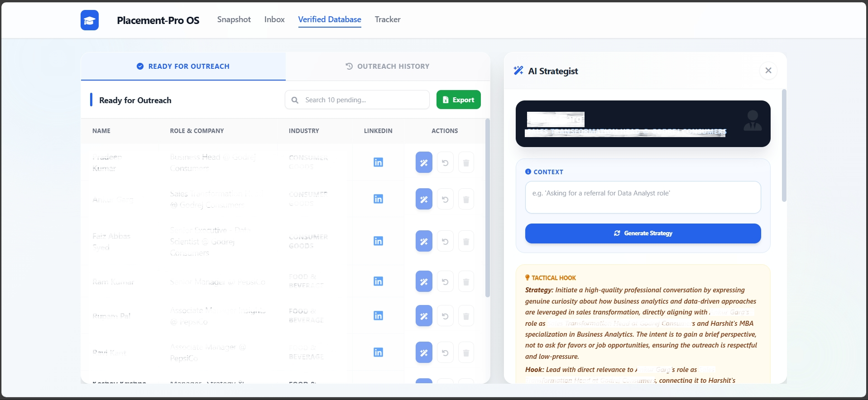Switch to the Tracker page
868x400 pixels.
[388, 19]
